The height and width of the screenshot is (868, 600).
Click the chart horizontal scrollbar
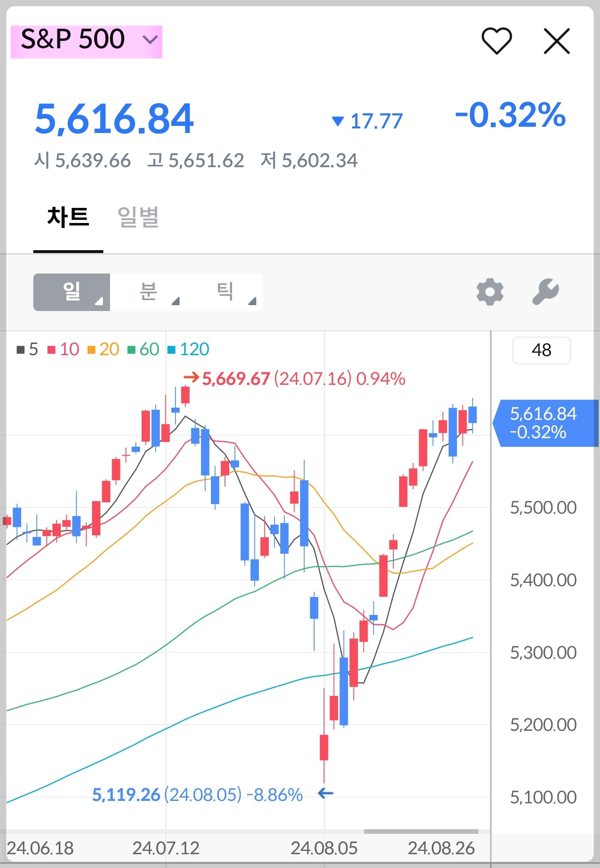(421, 831)
